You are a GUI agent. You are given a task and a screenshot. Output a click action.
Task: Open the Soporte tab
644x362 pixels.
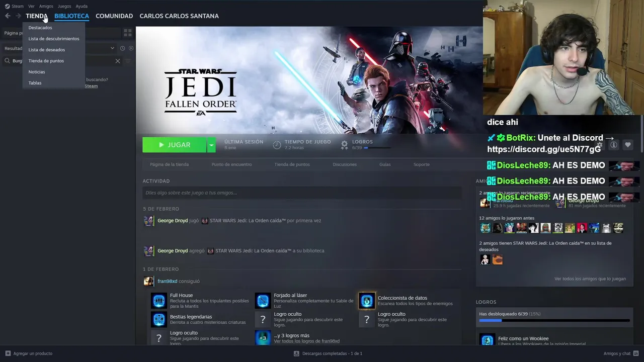coord(422,164)
